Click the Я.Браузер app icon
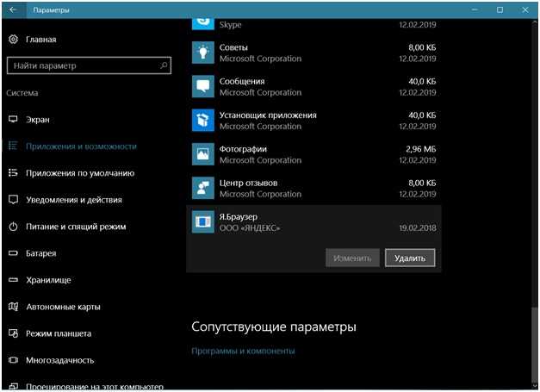The width and height of the screenshot is (540, 392). pos(203,221)
